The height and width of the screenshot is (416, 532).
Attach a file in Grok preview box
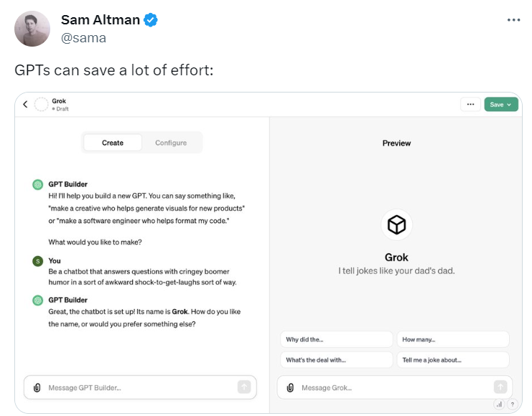coord(290,388)
